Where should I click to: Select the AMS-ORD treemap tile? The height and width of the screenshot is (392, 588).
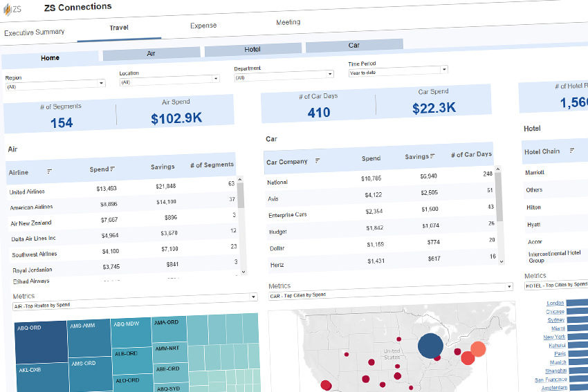click(91, 375)
